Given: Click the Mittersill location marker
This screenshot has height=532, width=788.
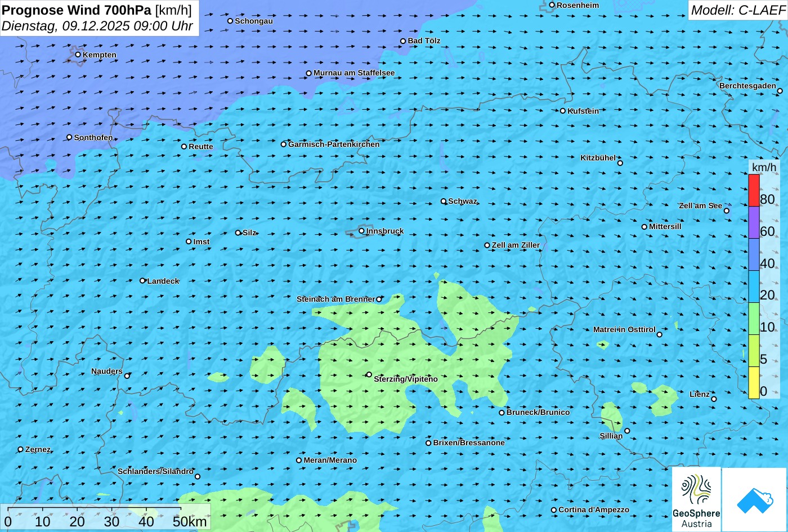Looking at the screenshot, I should pyautogui.click(x=644, y=227).
